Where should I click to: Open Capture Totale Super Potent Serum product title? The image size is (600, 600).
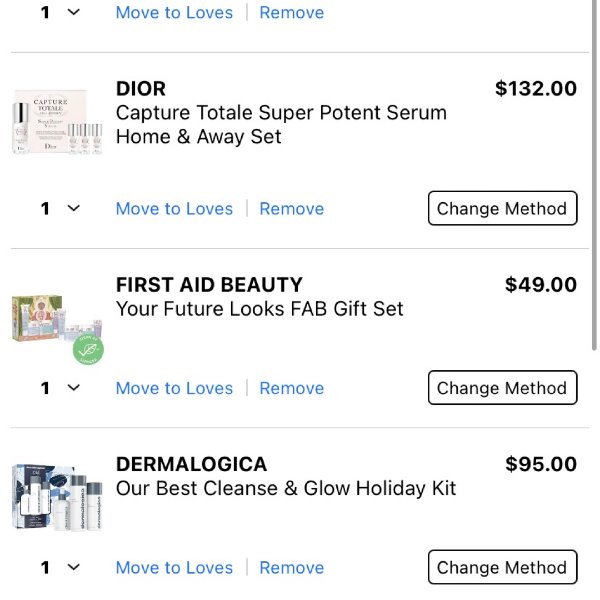[x=281, y=125]
